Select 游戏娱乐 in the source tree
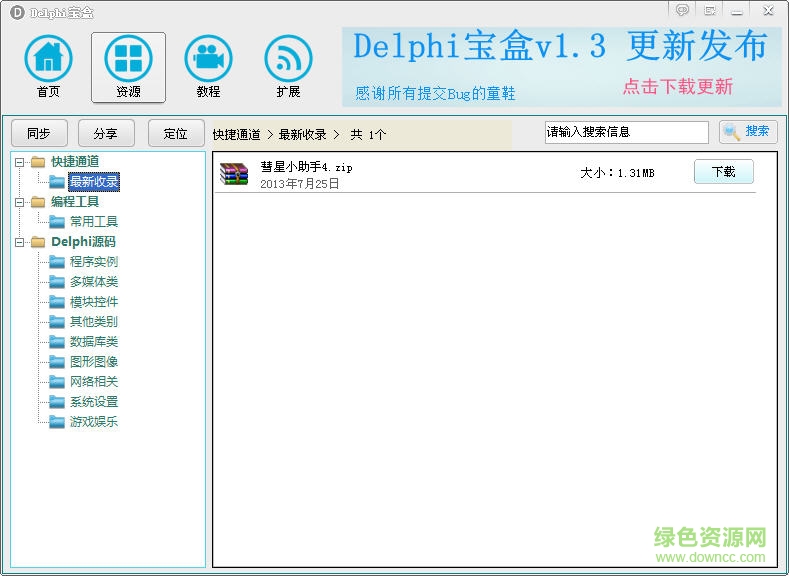 (93, 422)
